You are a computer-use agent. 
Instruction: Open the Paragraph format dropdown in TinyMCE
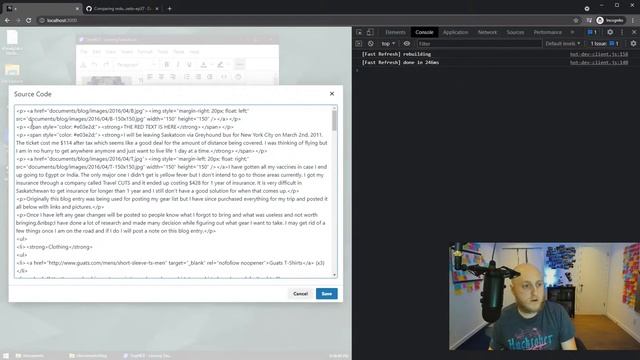click(136, 64)
